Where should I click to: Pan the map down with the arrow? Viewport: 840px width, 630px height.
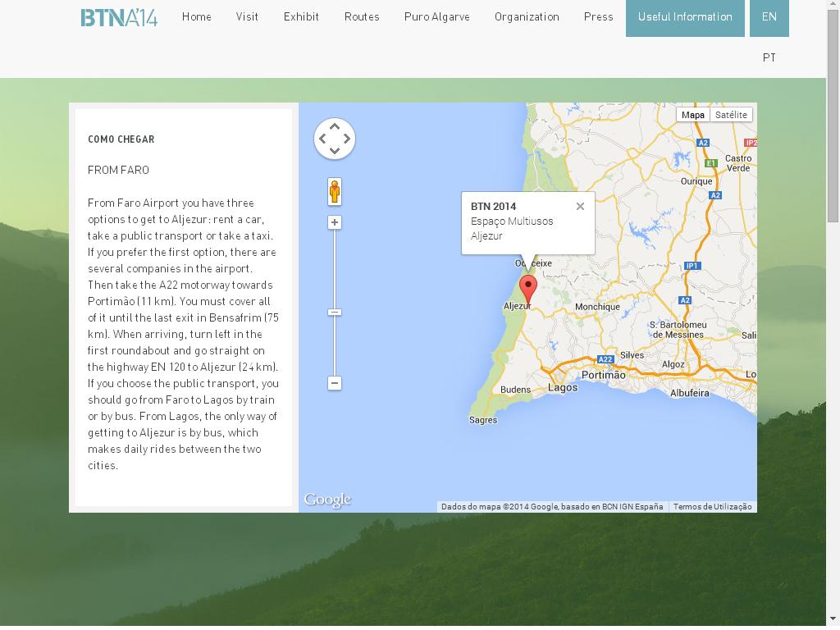click(x=335, y=151)
